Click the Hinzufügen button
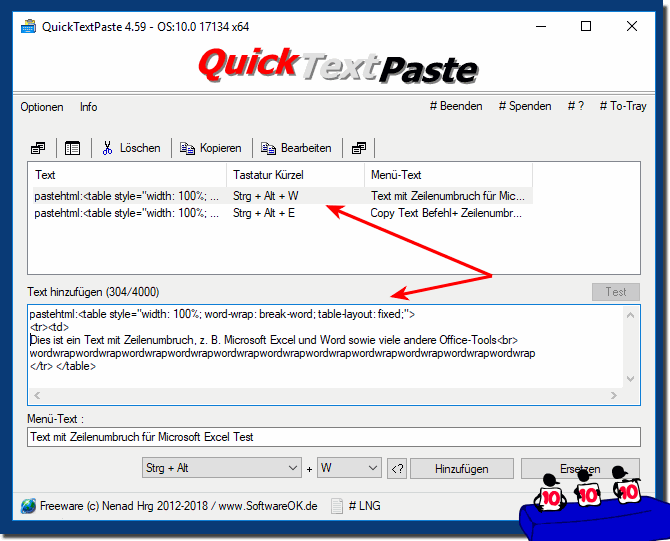Image resolution: width=670 pixels, height=541 pixels. click(x=461, y=469)
